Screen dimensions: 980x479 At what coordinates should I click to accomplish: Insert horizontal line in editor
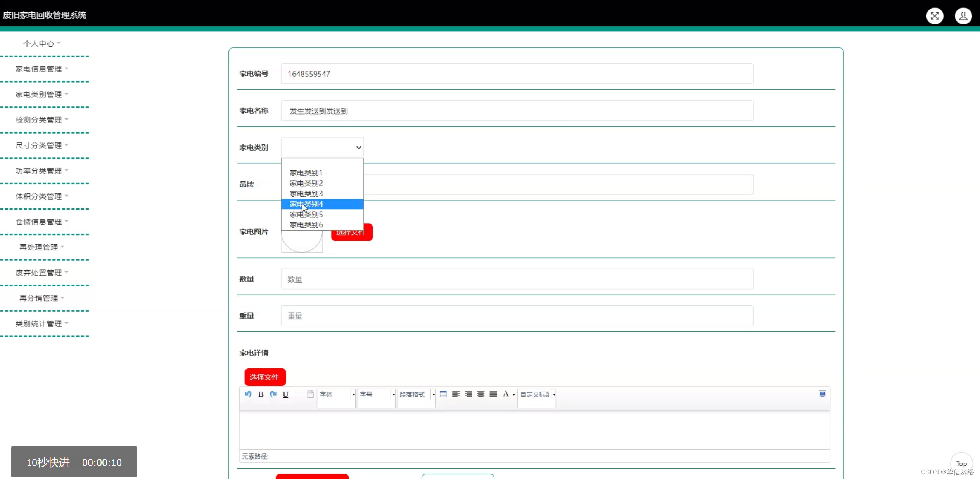[298, 394]
